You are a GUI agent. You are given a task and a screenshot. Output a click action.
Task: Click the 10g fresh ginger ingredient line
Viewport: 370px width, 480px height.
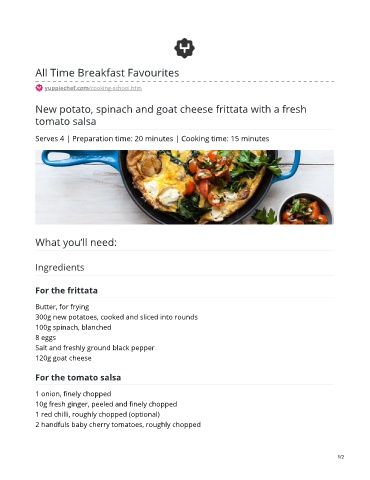click(106, 404)
